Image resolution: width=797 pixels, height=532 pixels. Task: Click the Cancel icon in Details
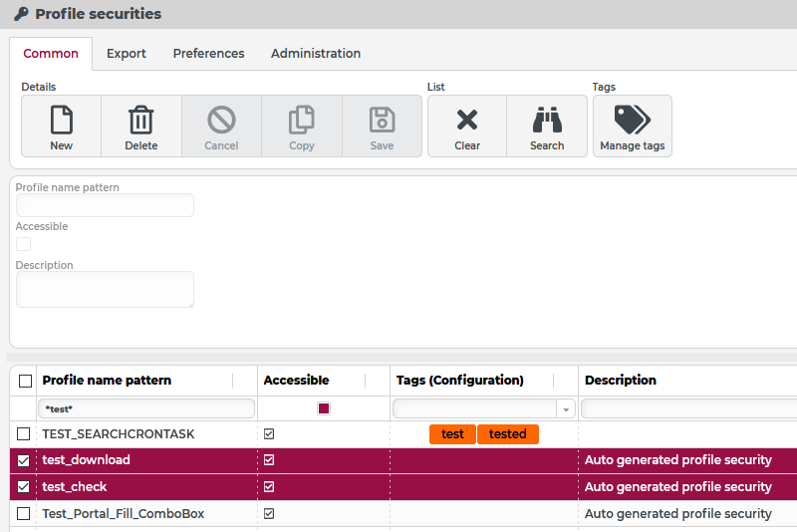tap(221, 121)
